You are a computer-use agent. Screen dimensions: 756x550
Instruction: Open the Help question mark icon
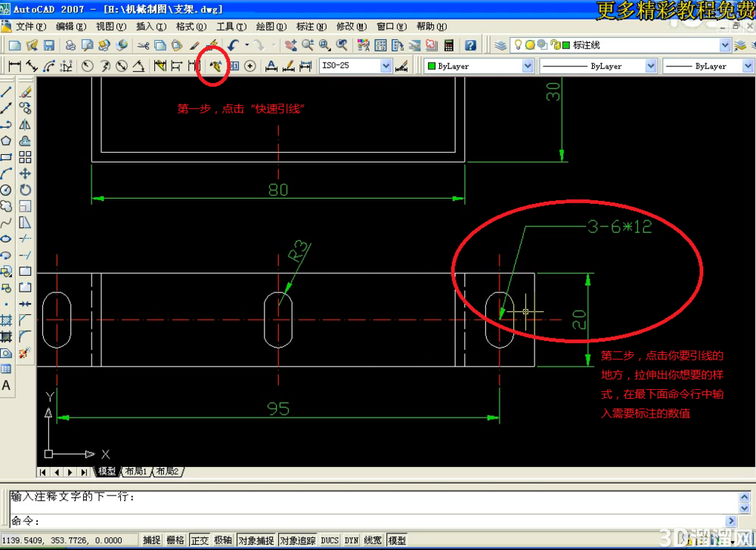click(x=470, y=45)
